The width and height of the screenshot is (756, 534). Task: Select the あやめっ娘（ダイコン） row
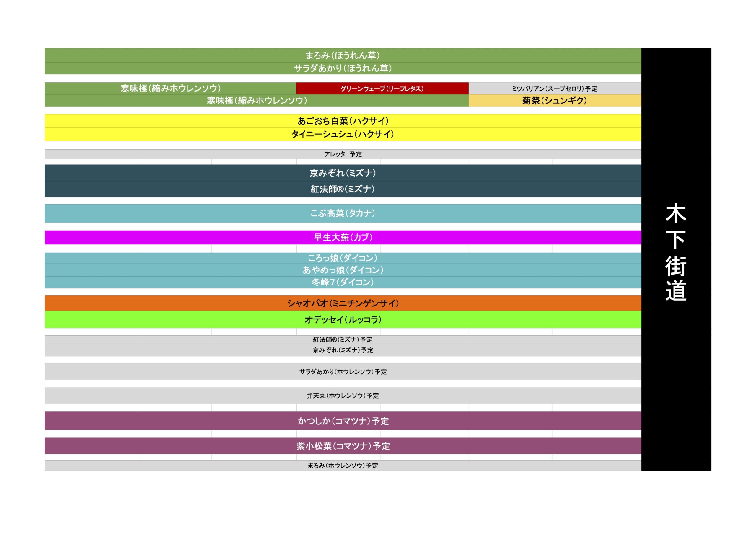coord(343,270)
